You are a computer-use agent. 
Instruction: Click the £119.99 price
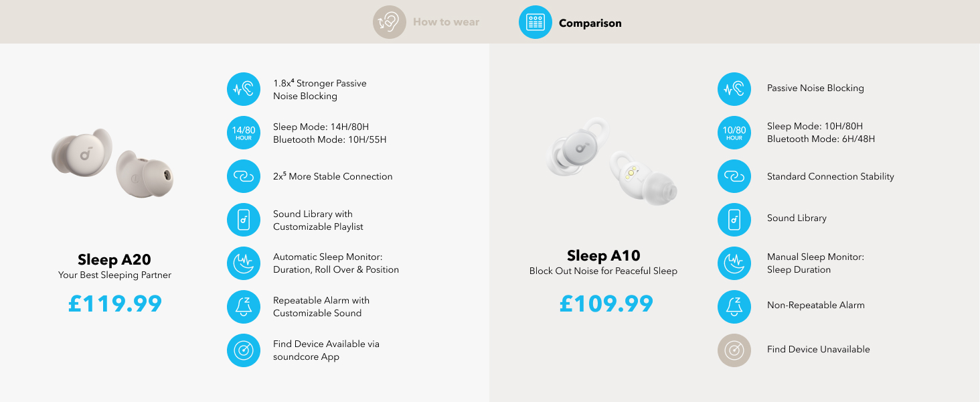(x=115, y=304)
